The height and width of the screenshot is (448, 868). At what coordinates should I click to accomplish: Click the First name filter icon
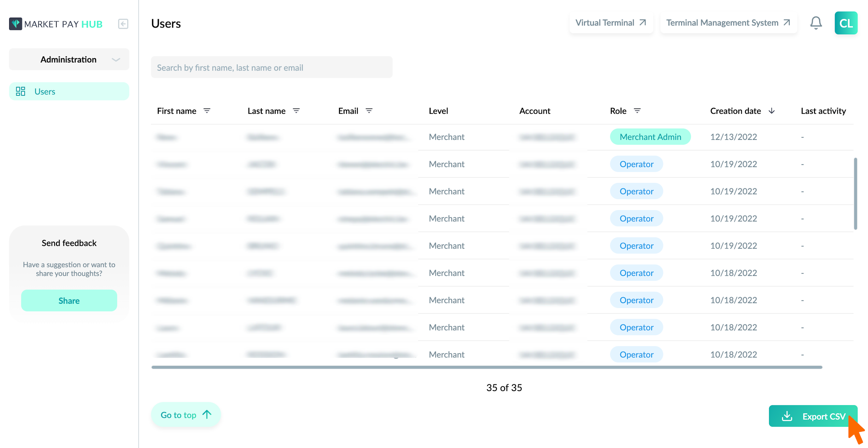coord(206,111)
